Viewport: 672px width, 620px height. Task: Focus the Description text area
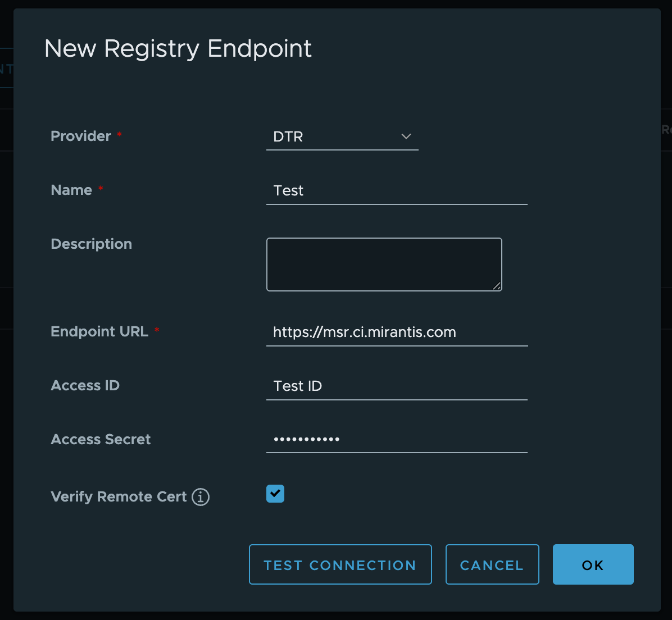tap(384, 264)
